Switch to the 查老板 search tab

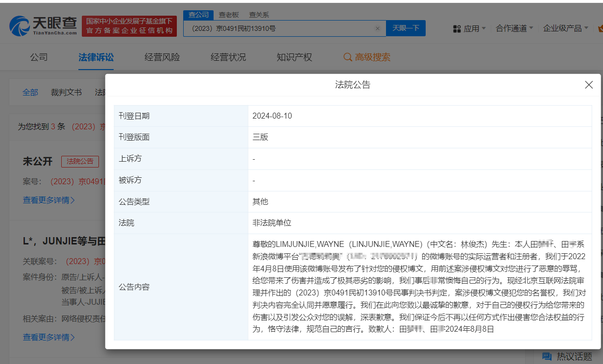pos(228,14)
